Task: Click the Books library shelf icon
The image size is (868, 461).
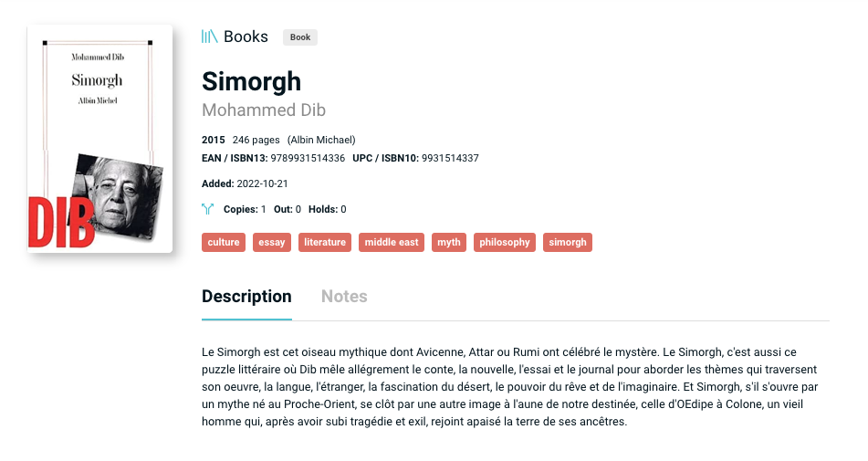Action: pyautogui.click(x=209, y=37)
